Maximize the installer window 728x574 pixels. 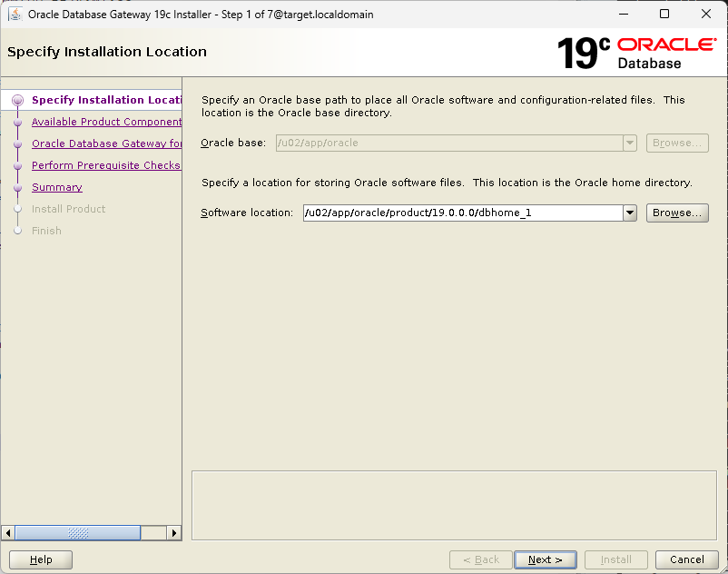pyautogui.click(x=664, y=14)
